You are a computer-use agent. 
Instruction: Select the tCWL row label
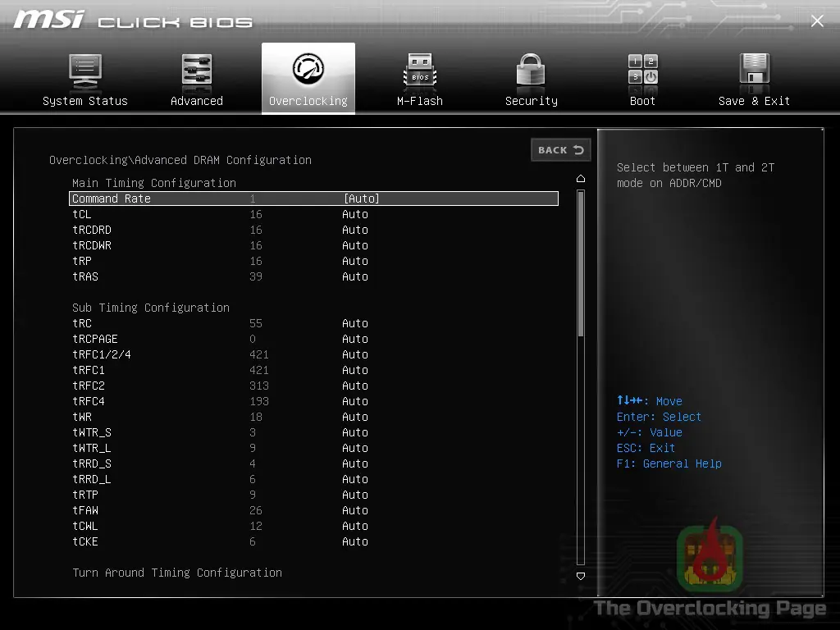tap(85, 526)
